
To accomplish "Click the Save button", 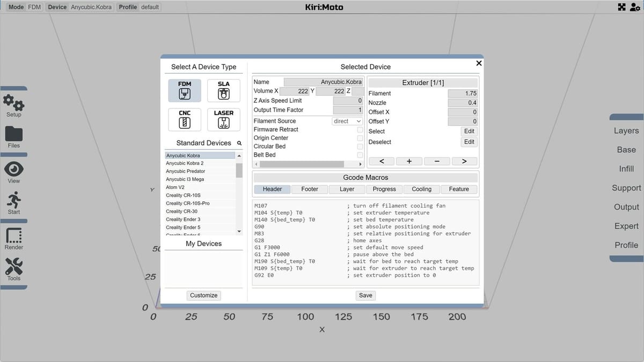I will pos(365,295).
